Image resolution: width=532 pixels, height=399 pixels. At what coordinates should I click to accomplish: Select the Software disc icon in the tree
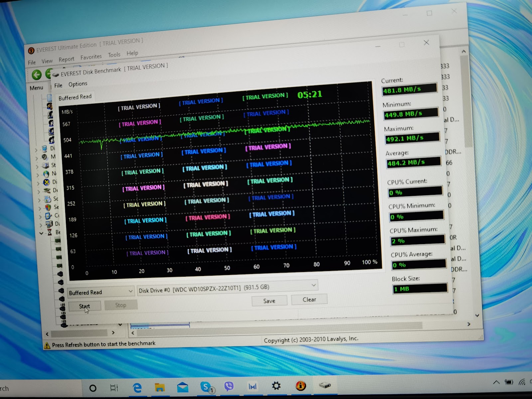pyautogui.click(x=48, y=199)
